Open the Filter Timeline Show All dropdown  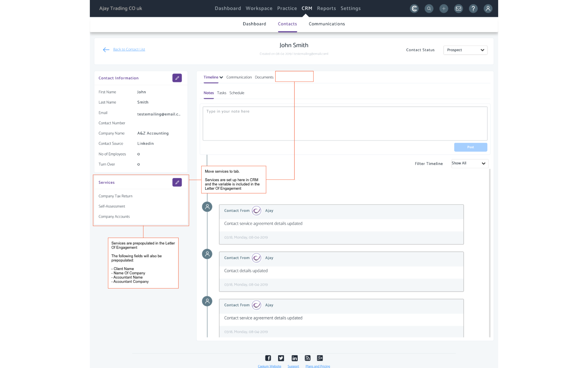[469, 163]
